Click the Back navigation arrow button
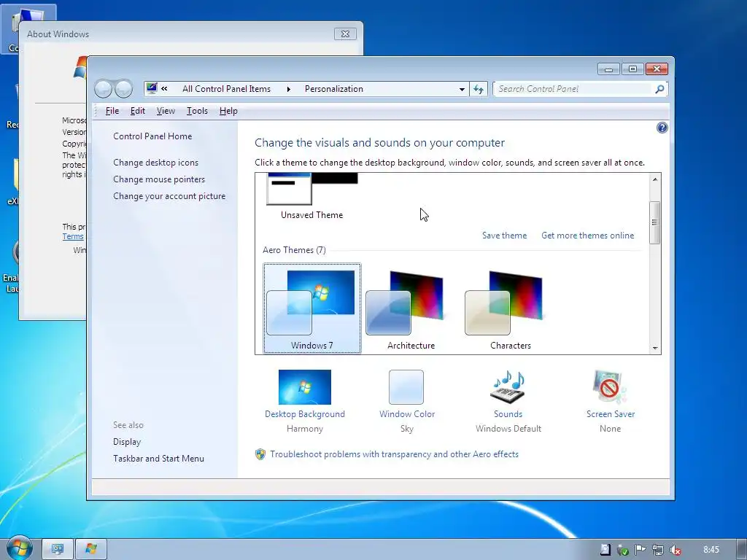 pyautogui.click(x=103, y=88)
